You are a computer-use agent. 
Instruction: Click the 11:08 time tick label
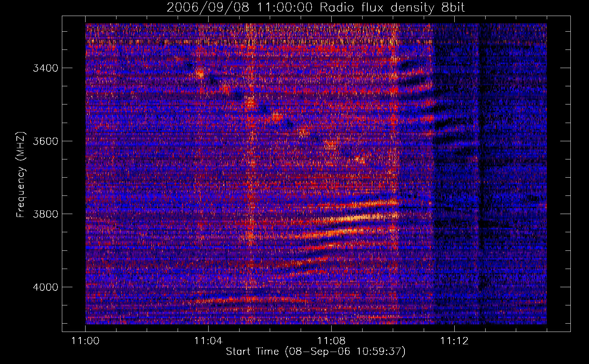pos(331,341)
